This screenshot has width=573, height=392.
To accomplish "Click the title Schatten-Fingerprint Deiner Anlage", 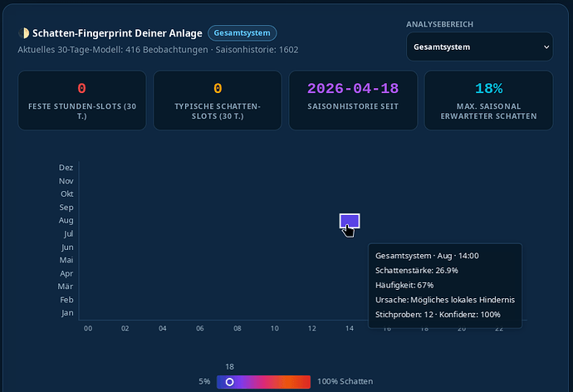I will (x=117, y=33).
